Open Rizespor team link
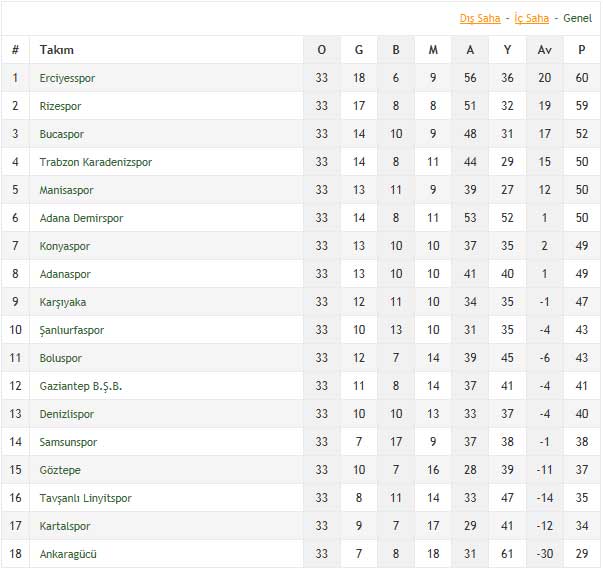603x568 pixels. (x=60, y=106)
